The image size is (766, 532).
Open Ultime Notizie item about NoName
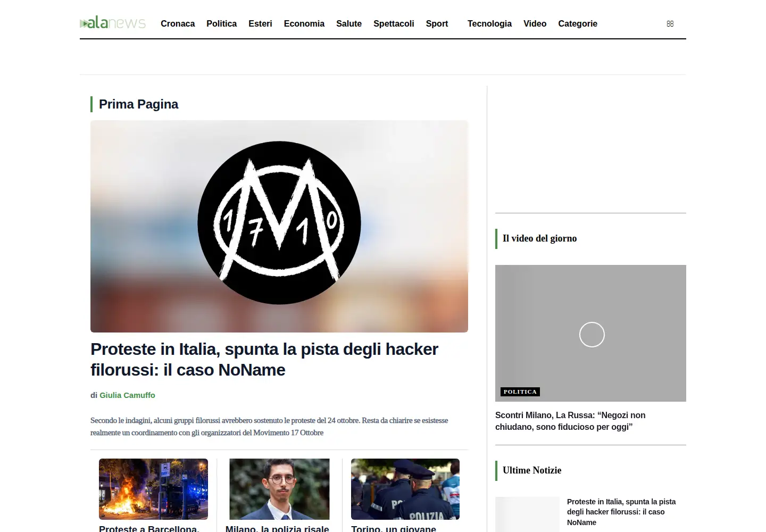coord(621,512)
